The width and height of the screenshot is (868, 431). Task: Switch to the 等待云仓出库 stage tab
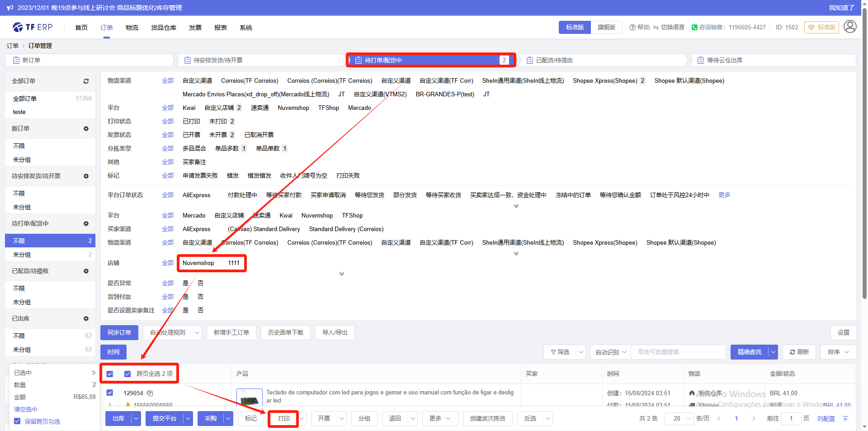point(773,60)
